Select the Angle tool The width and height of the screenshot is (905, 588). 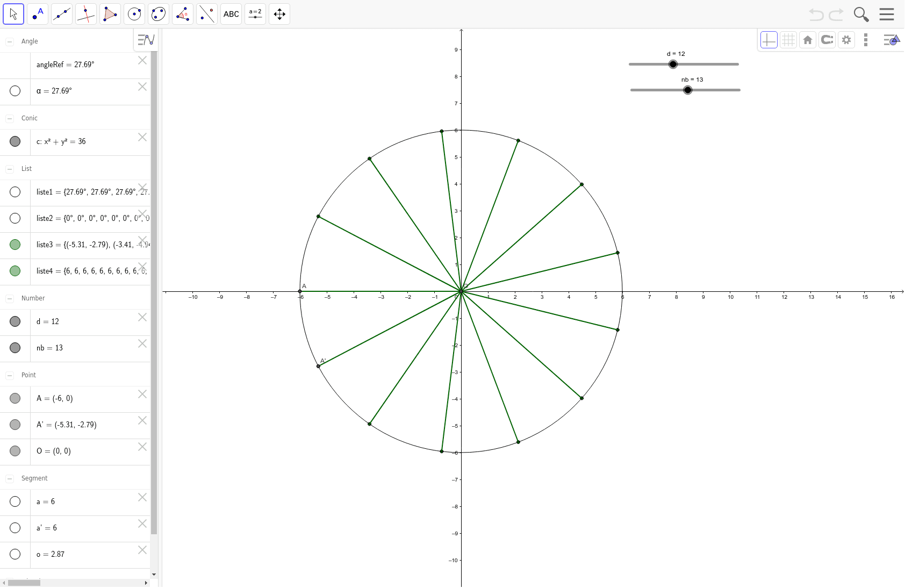(183, 14)
